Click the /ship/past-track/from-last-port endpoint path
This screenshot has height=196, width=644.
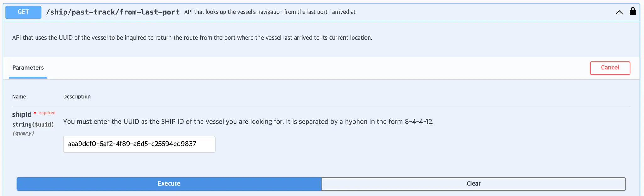click(x=113, y=12)
